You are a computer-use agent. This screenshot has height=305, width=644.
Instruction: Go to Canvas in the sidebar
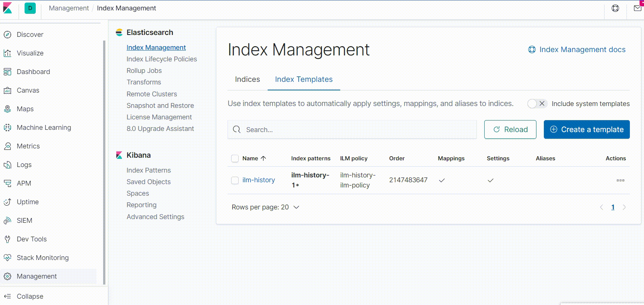[28, 90]
